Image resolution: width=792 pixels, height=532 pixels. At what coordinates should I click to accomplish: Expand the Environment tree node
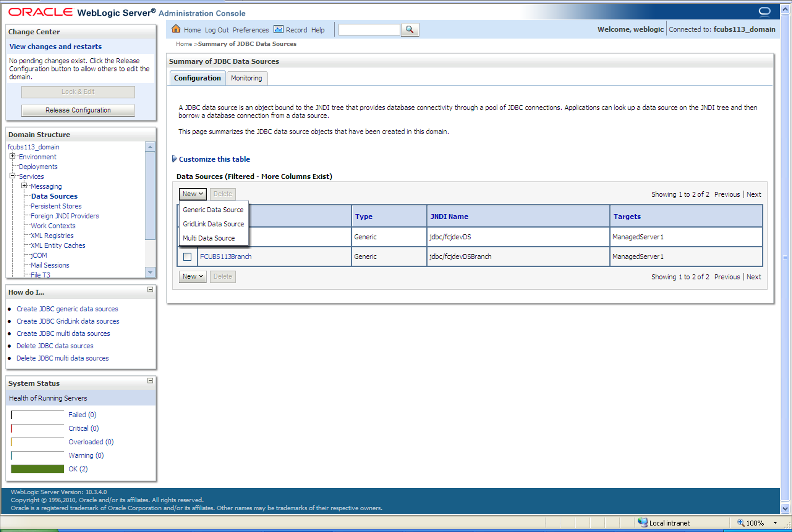[x=13, y=156]
